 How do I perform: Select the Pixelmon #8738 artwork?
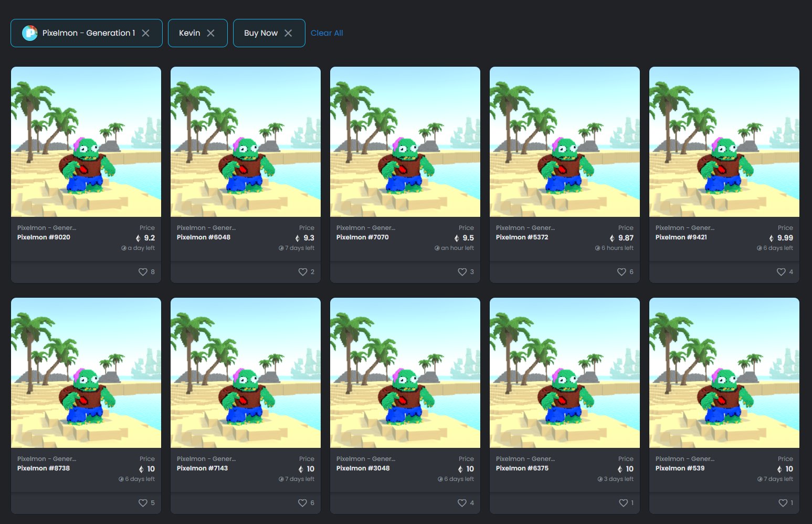click(86, 373)
